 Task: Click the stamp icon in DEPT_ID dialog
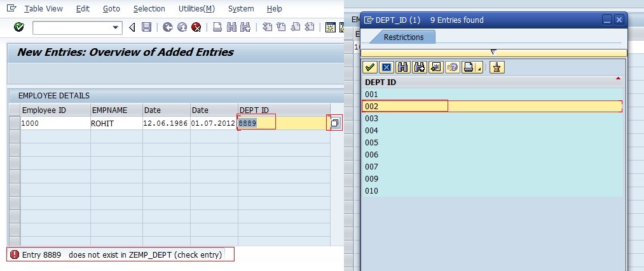point(497,67)
